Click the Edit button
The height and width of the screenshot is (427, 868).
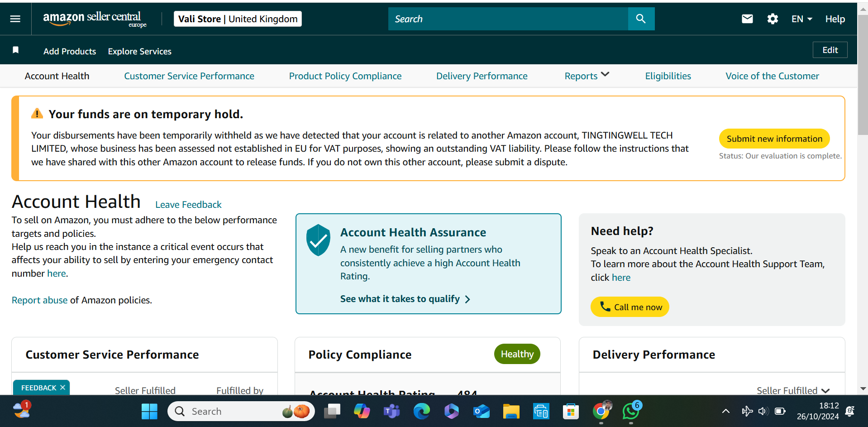pyautogui.click(x=830, y=50)
